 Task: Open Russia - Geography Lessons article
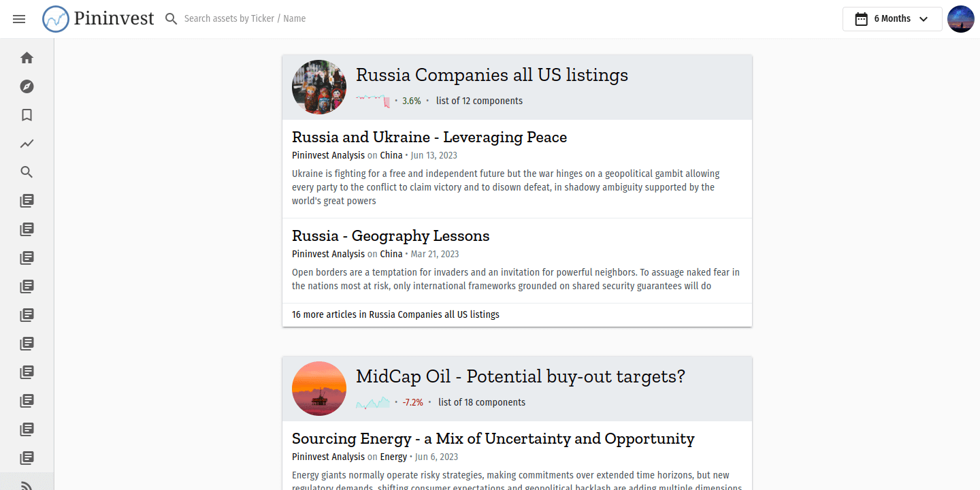[391, 235]
